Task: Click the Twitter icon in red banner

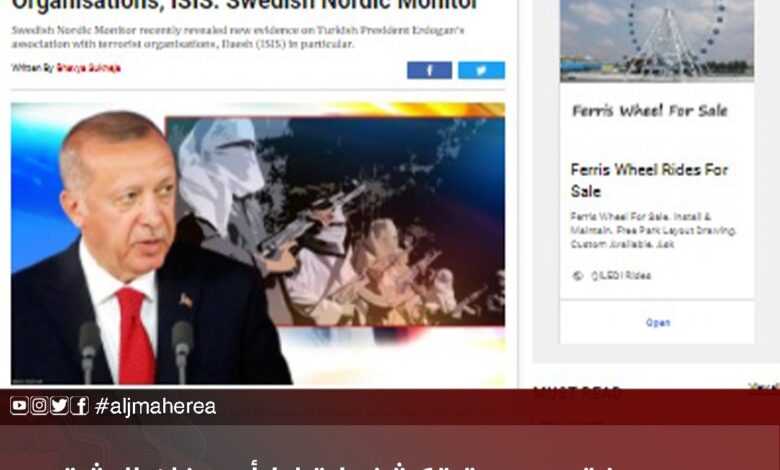Action: click(x=59, y=406)
